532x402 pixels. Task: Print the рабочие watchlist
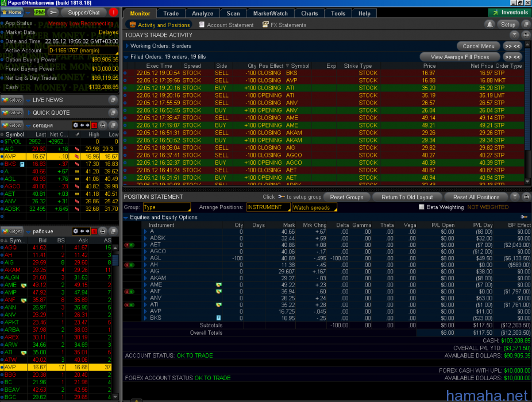click(x=103, y=231)
